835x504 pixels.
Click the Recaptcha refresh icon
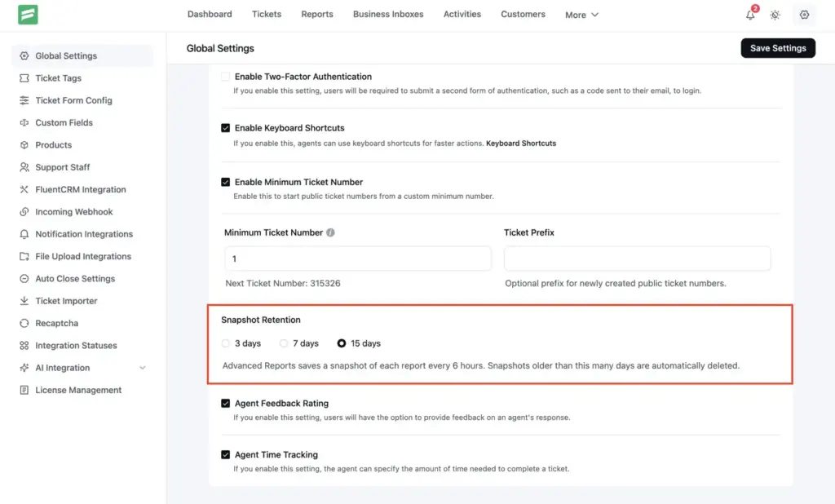click(x=24, y=323)
